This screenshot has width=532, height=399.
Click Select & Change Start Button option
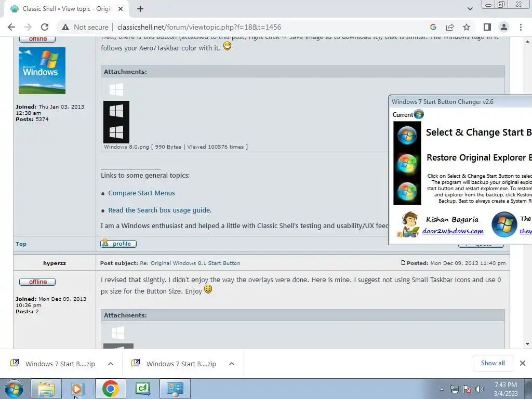coord(478,132)
